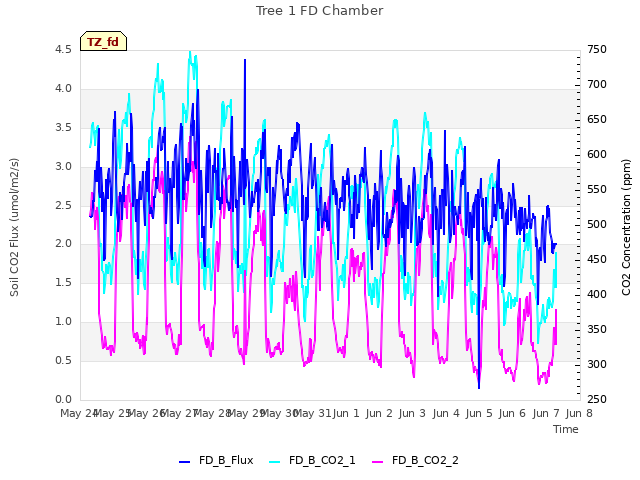Click the 3.0 left axis tick
640x480 pixels.
[x=63, y=167]
